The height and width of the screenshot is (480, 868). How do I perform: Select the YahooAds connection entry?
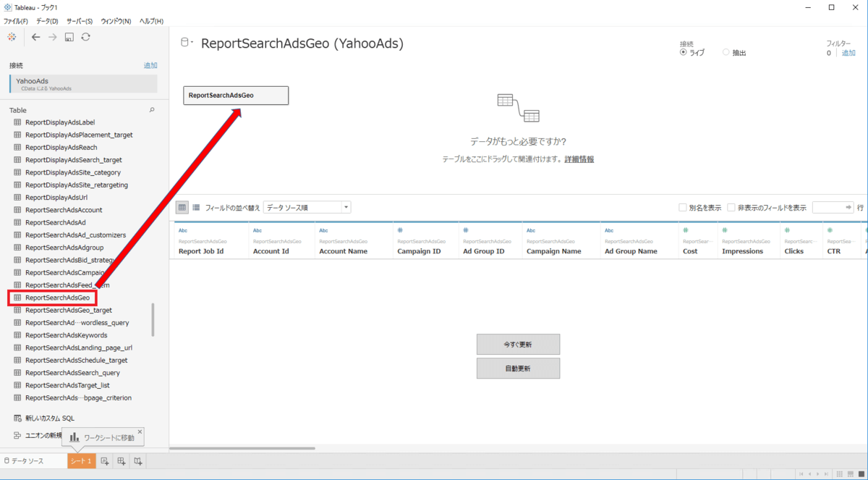[83, 84]
